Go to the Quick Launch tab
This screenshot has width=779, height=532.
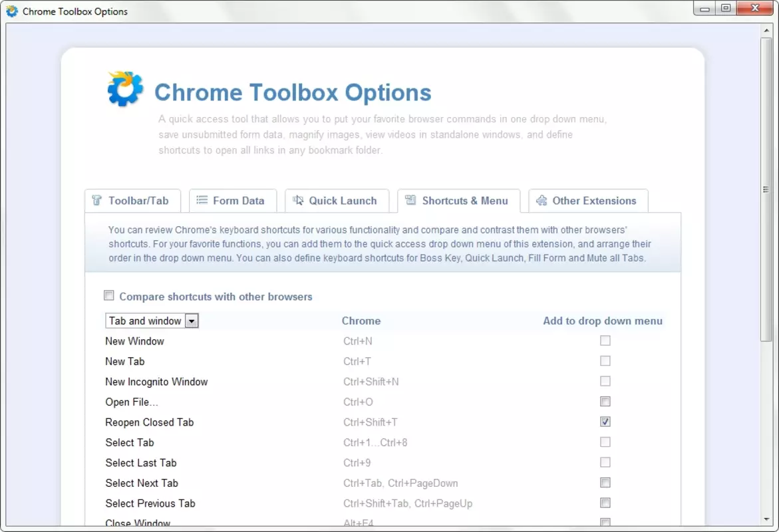coord(337,201)
